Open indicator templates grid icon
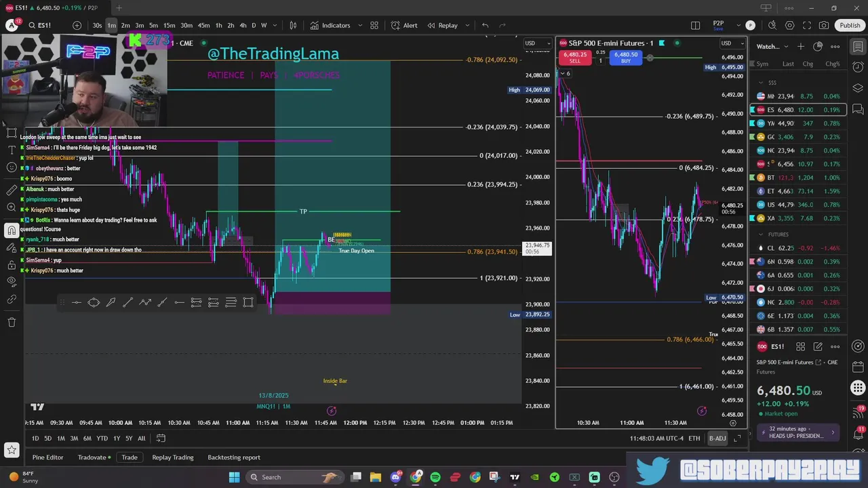Viewport: 868px width, 488px height. point(374,25)
